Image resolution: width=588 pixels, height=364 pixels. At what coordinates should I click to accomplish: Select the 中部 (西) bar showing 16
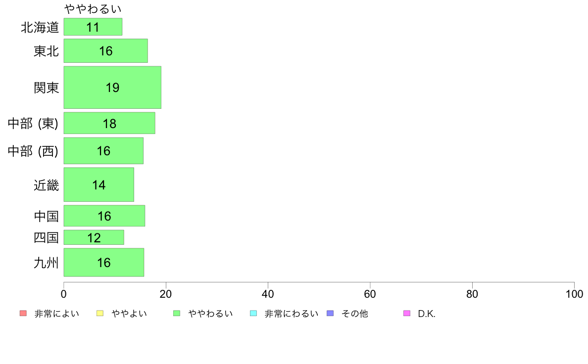[103, 151]
